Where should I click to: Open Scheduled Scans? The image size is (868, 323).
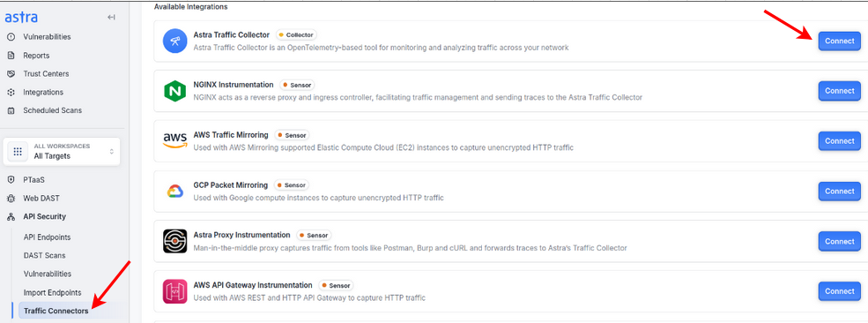pos(52,110)
